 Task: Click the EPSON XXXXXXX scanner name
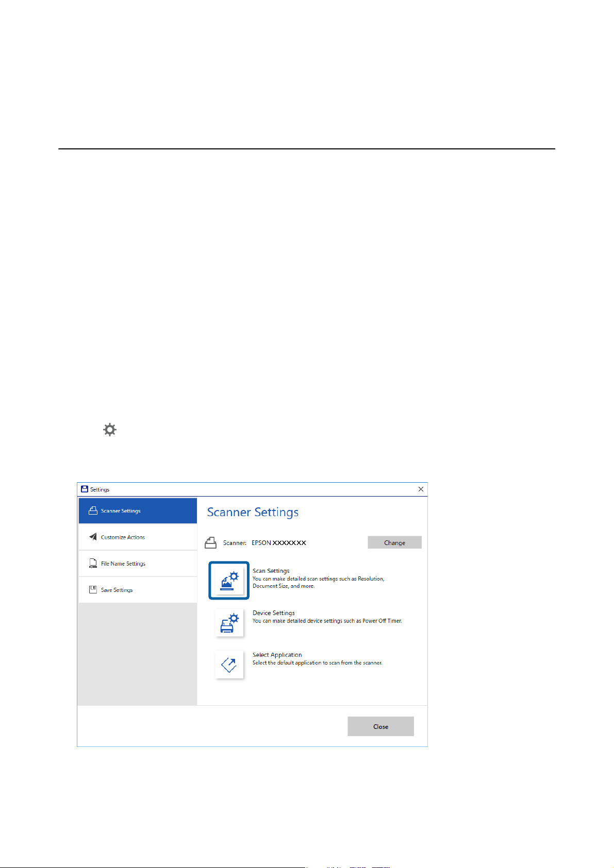(x=279, y=542)
